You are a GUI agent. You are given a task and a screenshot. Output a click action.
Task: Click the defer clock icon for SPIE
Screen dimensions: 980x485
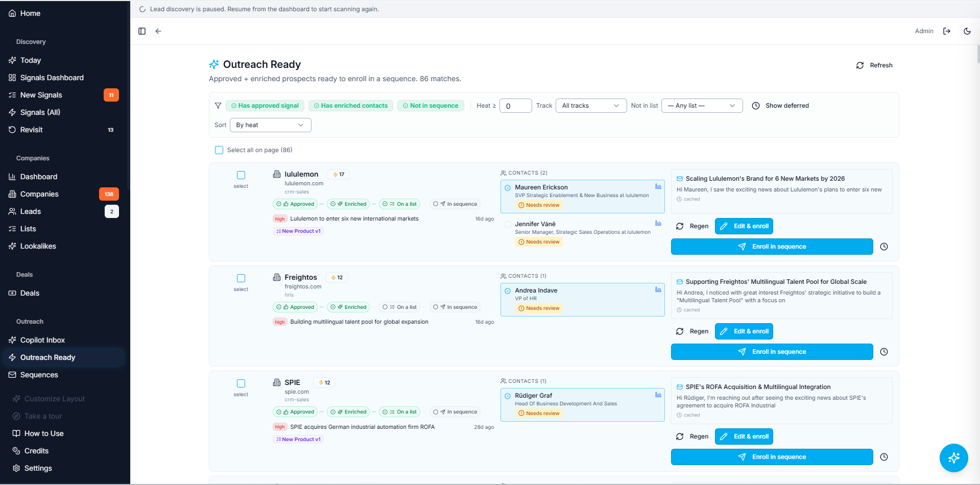(884, 457)
